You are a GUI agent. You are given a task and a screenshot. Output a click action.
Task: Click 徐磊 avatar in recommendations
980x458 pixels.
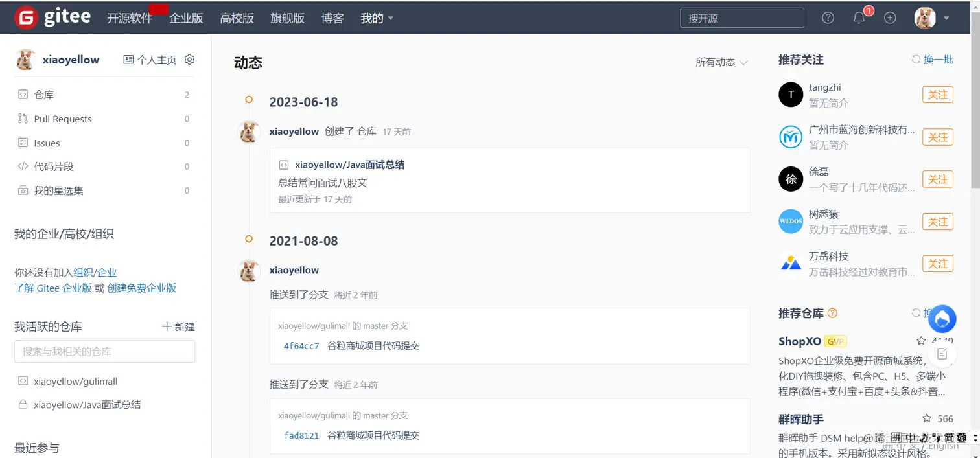(x=791, y=179)
